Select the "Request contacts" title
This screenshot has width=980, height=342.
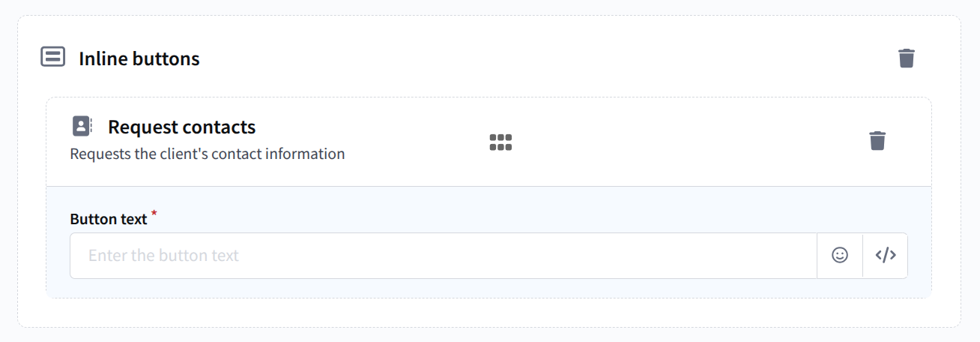click(181, 127)
